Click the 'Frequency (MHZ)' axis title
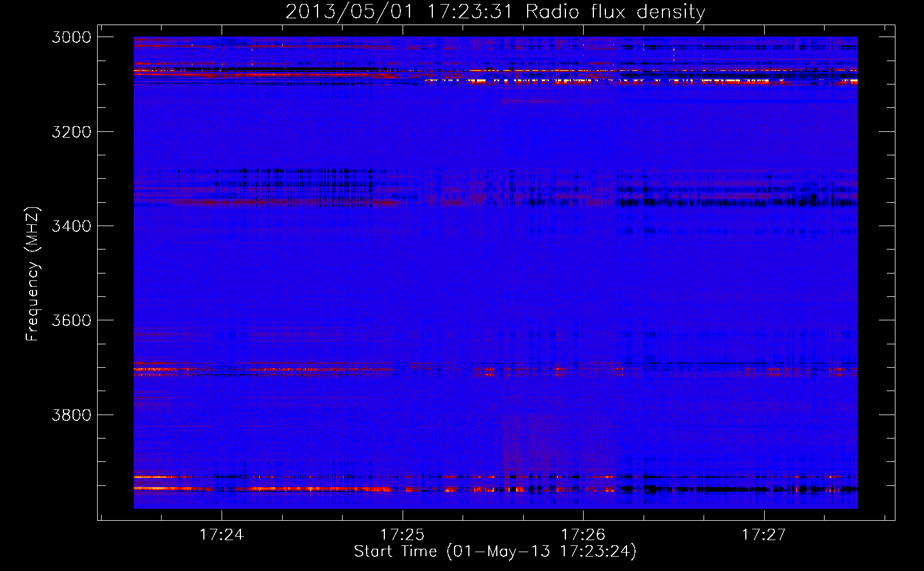The width and height of the screenshot is (924, 571). [x=32, y=274]
